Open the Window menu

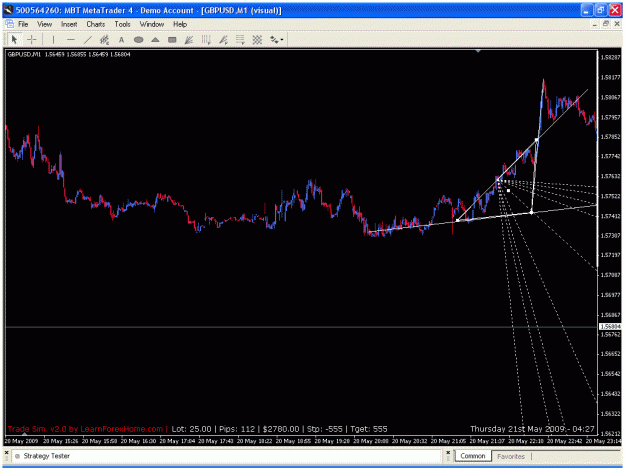click(x=152, y=24)
